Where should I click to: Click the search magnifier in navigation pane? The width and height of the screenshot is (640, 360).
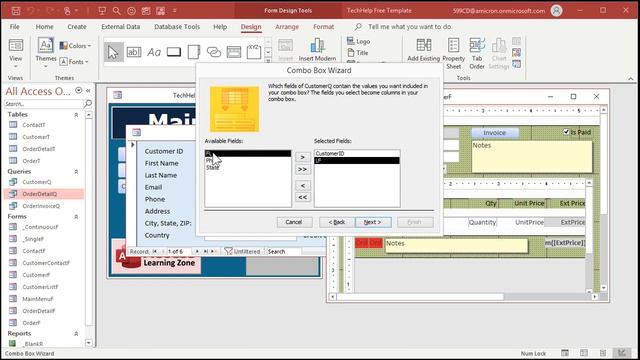click(88, 104)
